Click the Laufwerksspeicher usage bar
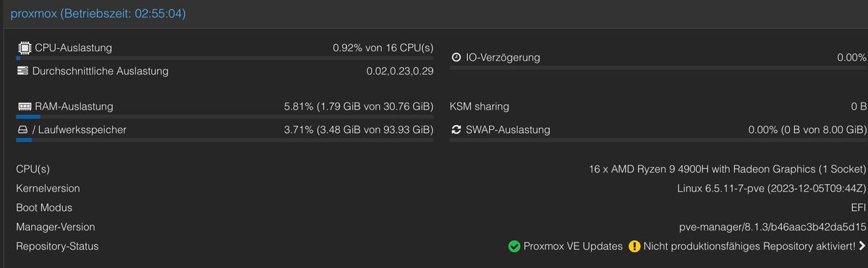 click(225, 140)
